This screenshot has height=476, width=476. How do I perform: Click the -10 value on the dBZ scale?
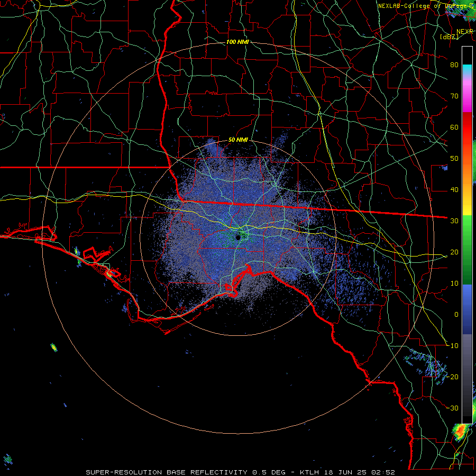click(x=453, y=346)
